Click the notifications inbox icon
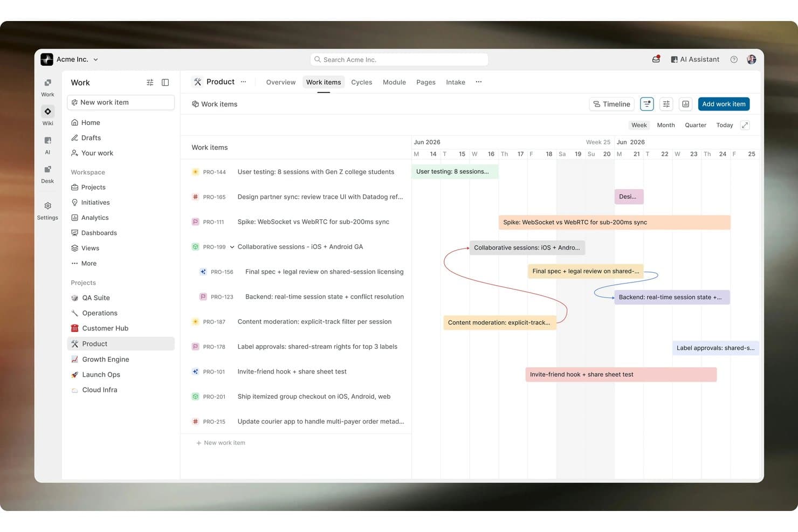Viewport: 798px width, 532px height. pyautogui.click(x=656, y=59)
